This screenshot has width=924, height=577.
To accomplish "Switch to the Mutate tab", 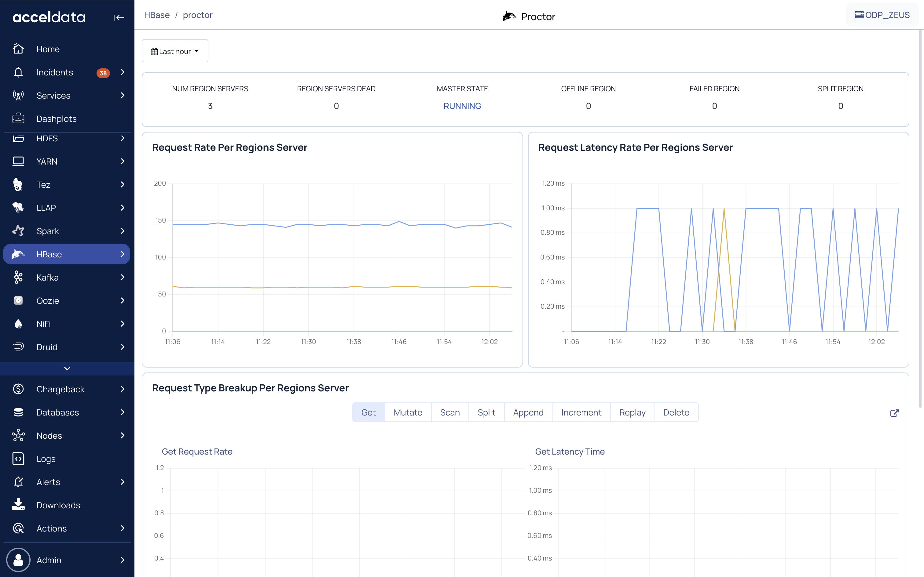I will point(407,412).
